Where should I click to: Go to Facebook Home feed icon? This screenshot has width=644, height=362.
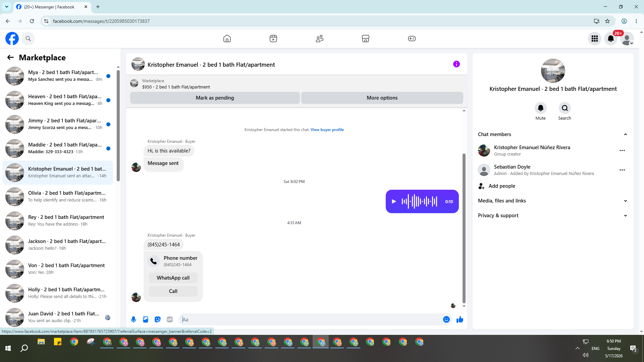click(x=227, y=39)
